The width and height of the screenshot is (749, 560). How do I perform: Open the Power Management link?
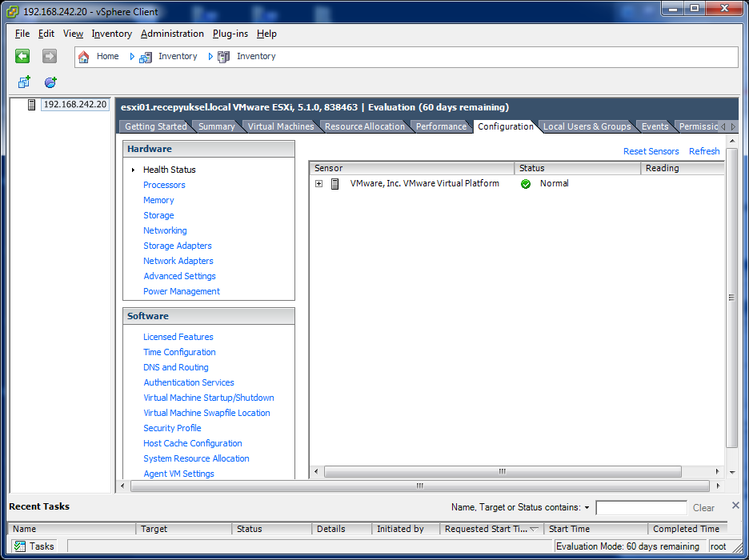pyautogui.click(x=182, y=292)
